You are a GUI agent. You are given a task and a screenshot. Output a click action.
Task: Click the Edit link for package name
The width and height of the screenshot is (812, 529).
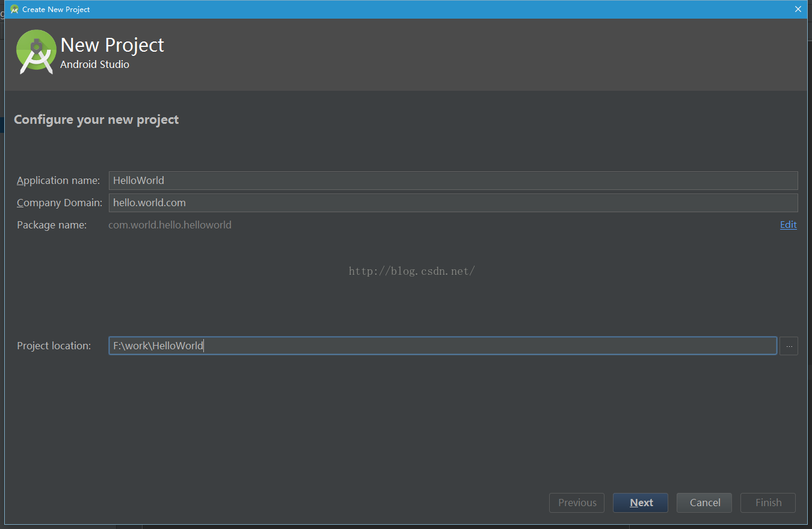(789, 224)
